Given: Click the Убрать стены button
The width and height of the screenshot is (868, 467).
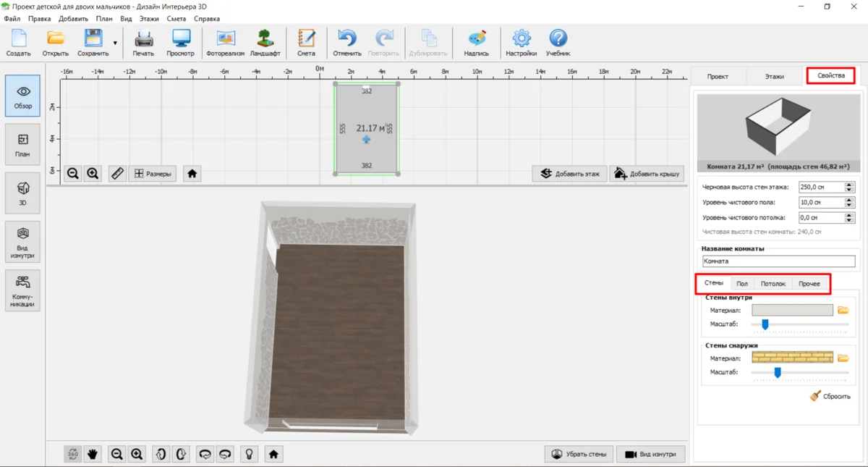Looking at the screenshot, I should pos(579,454).
